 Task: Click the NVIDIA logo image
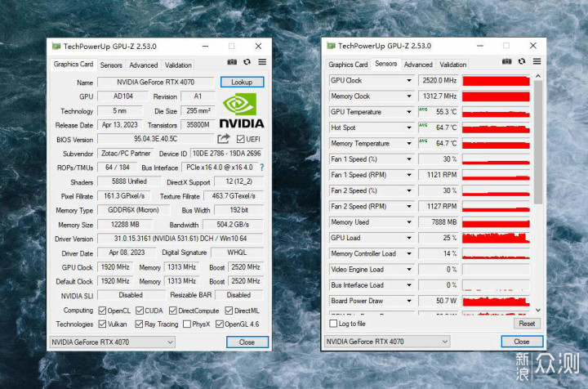[x=242, y=110]
